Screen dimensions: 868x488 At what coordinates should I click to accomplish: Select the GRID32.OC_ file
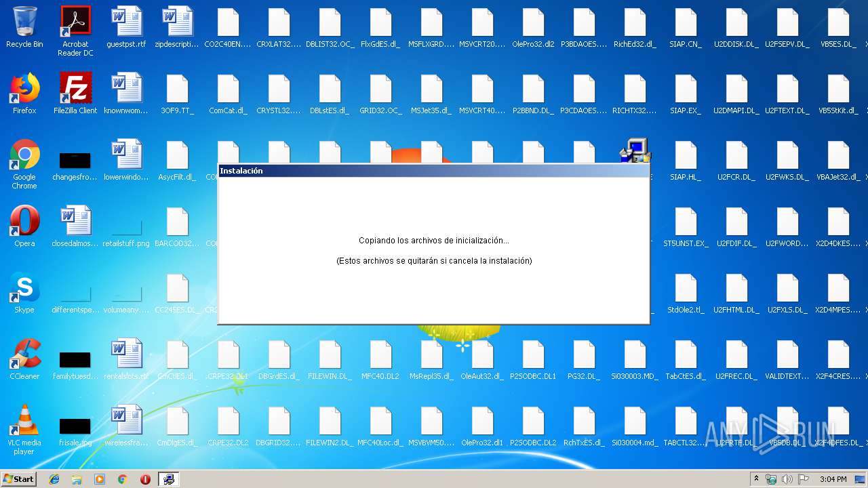click(x=380, y=94)
